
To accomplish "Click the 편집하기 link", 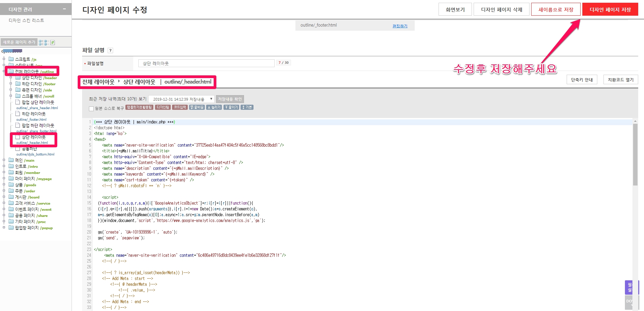I will 400,26.
